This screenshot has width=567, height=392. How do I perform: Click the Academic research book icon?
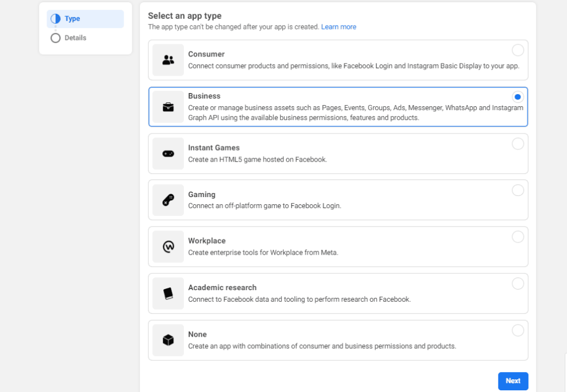point(168,293)
